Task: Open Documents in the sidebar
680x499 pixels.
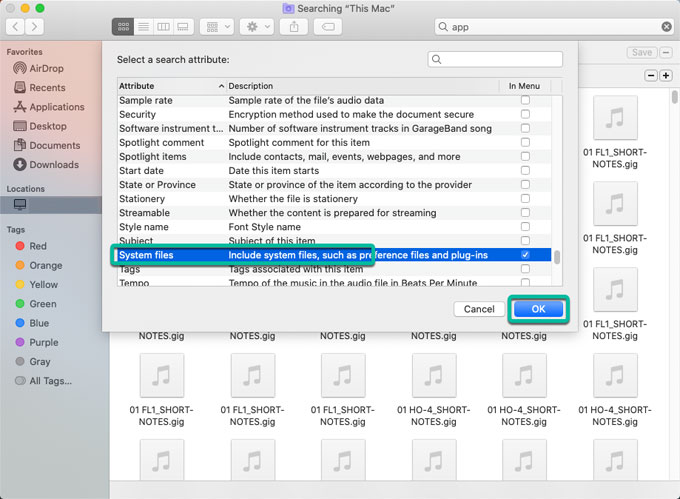Action: click(x=55, y=145)
